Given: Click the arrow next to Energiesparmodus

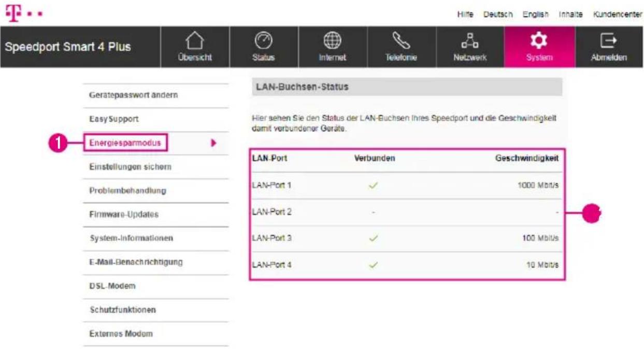Looking at the screenshot, I should (213, 143).
